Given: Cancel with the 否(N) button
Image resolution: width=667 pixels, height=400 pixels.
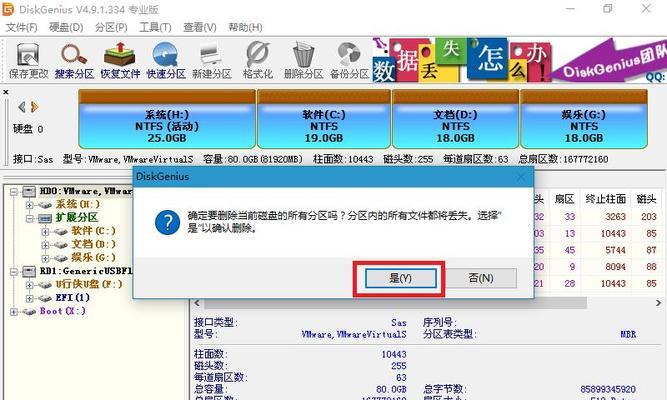Looking at the screenshot, I should click(481, 278).
